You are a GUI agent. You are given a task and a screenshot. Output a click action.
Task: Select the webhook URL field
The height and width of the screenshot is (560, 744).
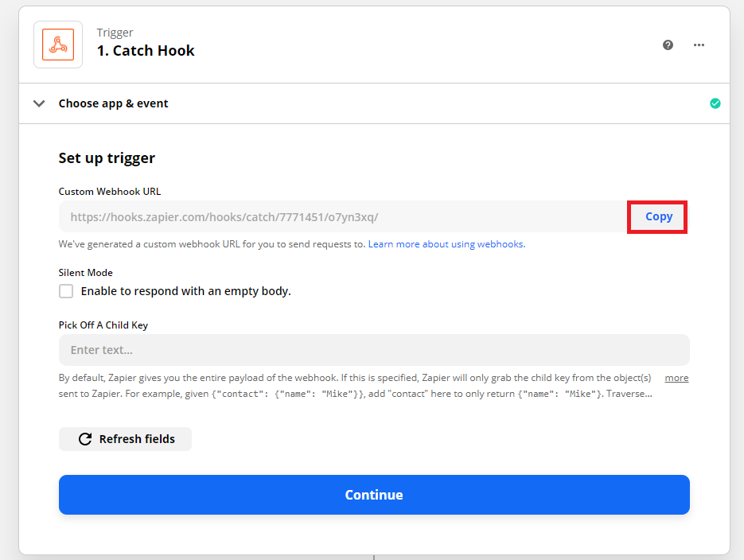tap(343, 216)
